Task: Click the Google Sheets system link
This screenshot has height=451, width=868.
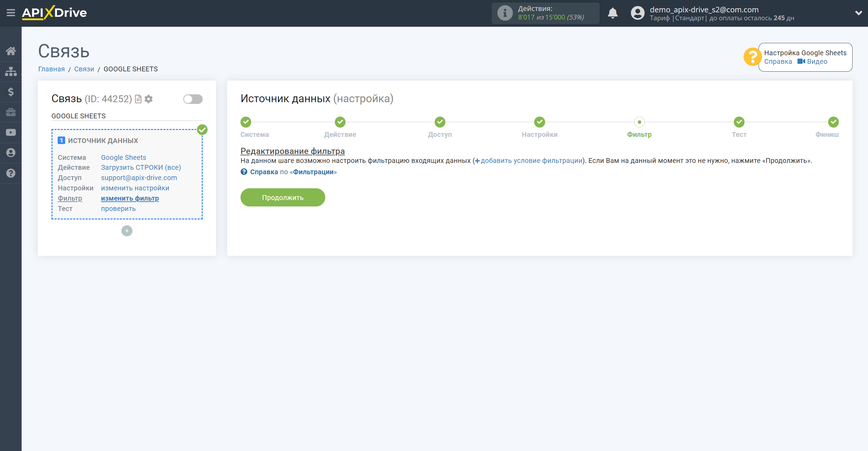Action: click(x=124, y=157)
